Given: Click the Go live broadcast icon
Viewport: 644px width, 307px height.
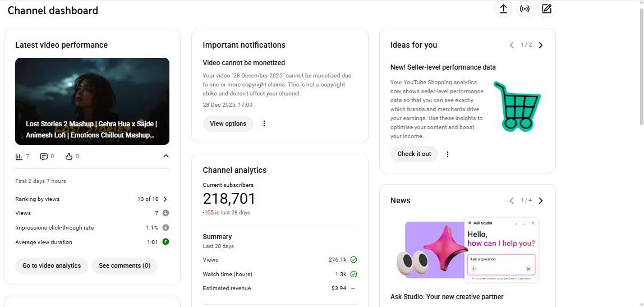Looking at the screenshot, I should pos(525,9).
